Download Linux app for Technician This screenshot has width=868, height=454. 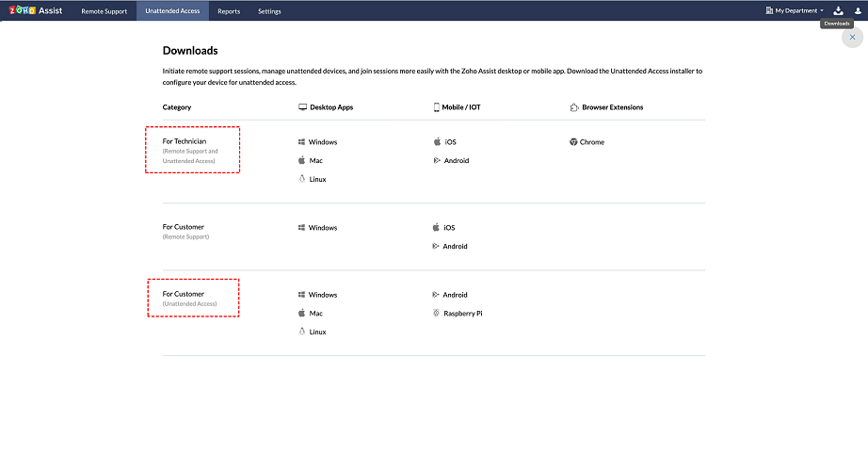pos(313,179)
